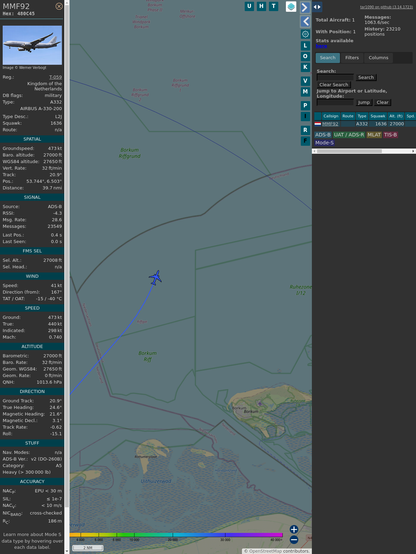The height and width of the screenshot is (554, 416).
Task: Select the MMF92 callsign in table
Action: [x=330, y=124]
